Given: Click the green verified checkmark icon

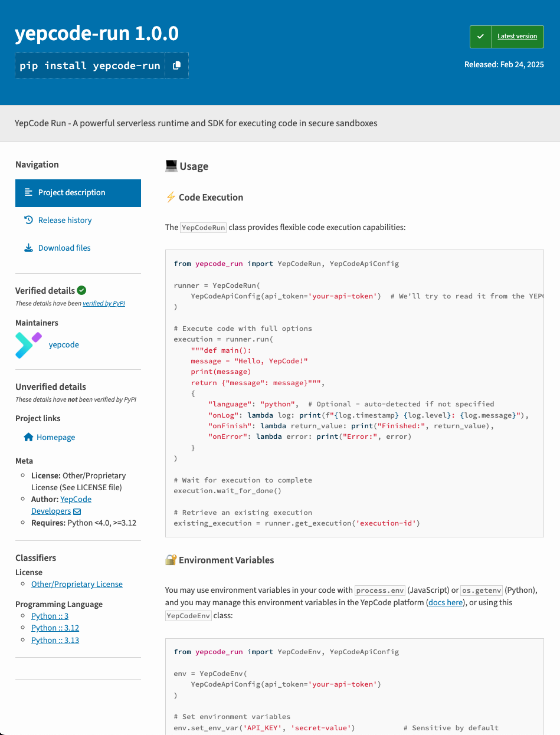Looking at the screenshot, I should click(82, 290).
